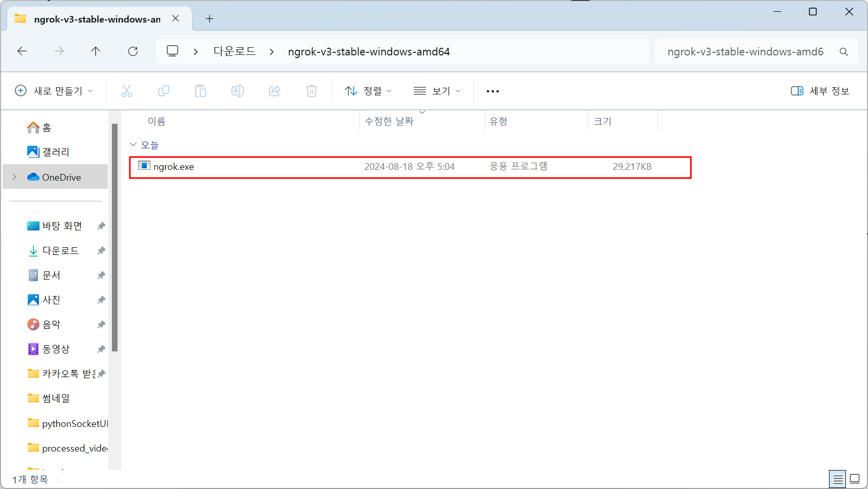Click the pin icon next to 음악
Screen dimensions: 868x489
101,324
